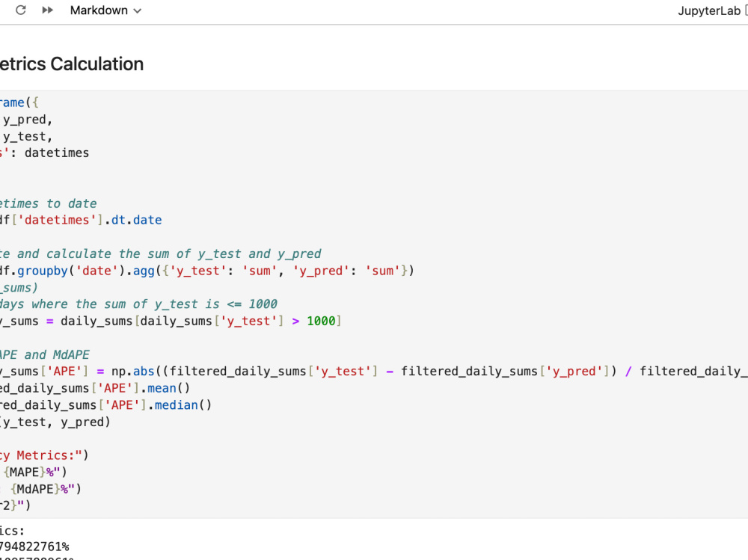Click the code line ending '.dt.date'
748x560 pixels.
tap(81, 221)
